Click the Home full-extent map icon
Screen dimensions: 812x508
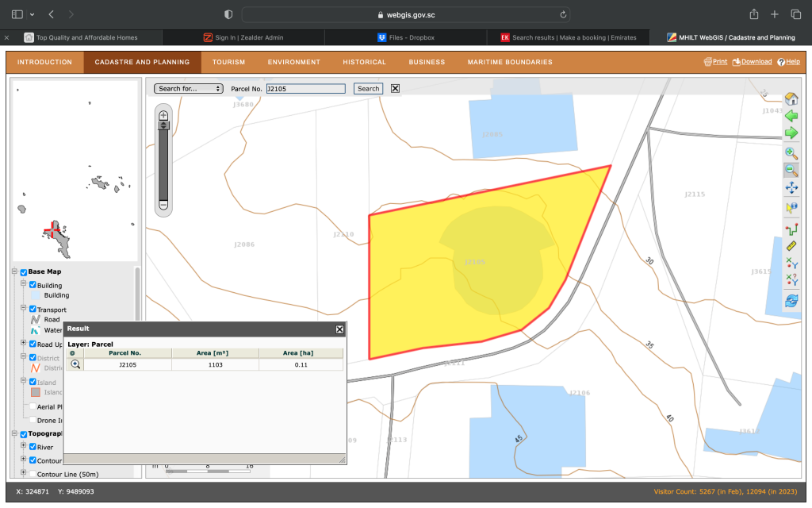coord(791,98)
